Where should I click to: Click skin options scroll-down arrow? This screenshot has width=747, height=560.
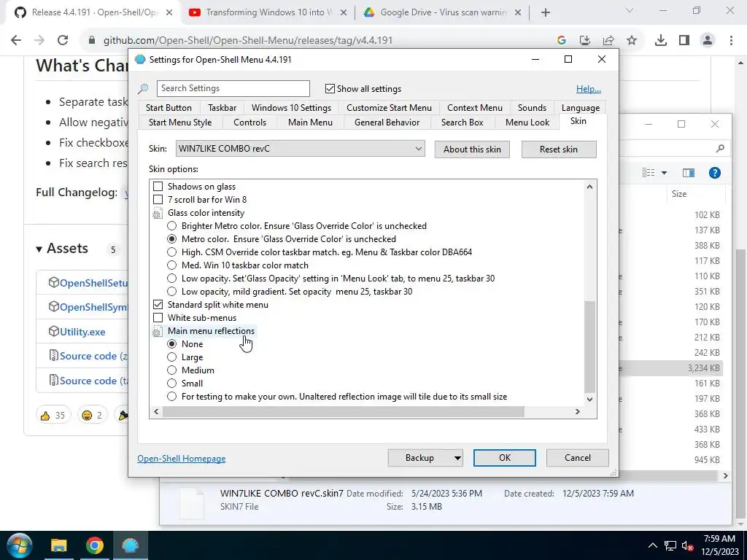(x=589, y=399)
